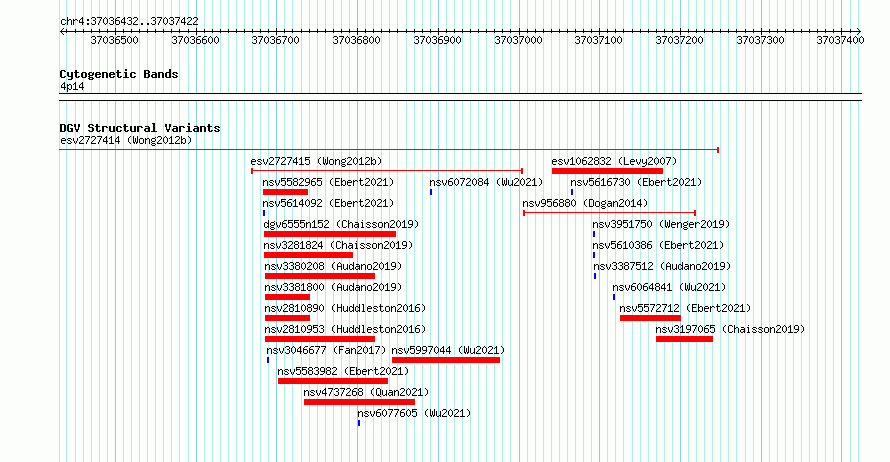Click ruler position 37036700
Screen dimensions: 890x462
(275, 40)
